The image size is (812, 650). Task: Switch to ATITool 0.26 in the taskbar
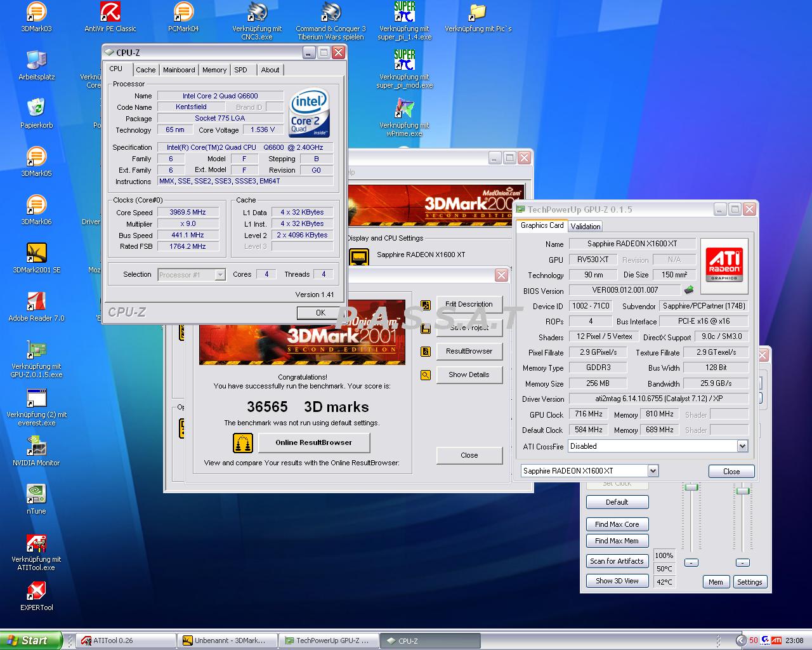(x=126, y=640)
